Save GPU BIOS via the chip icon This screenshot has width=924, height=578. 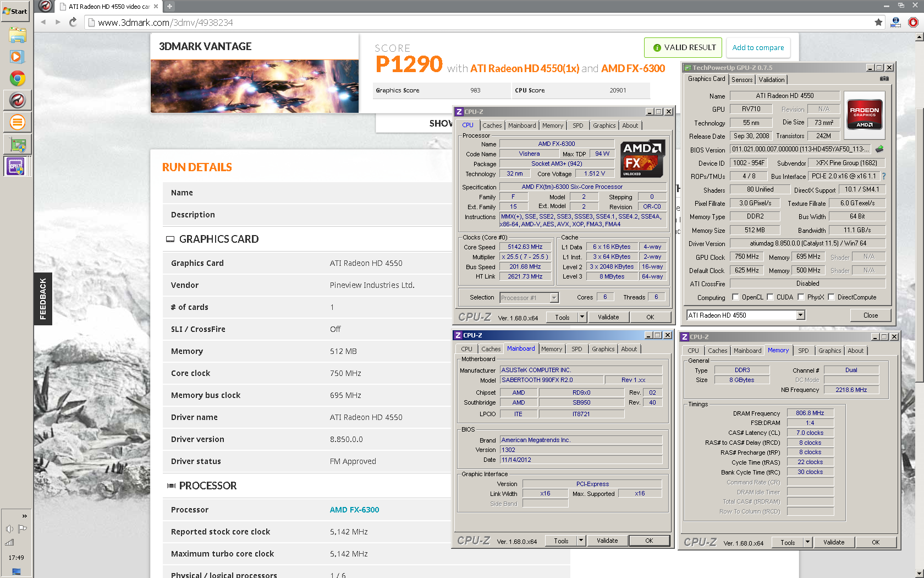pos(879,149)
